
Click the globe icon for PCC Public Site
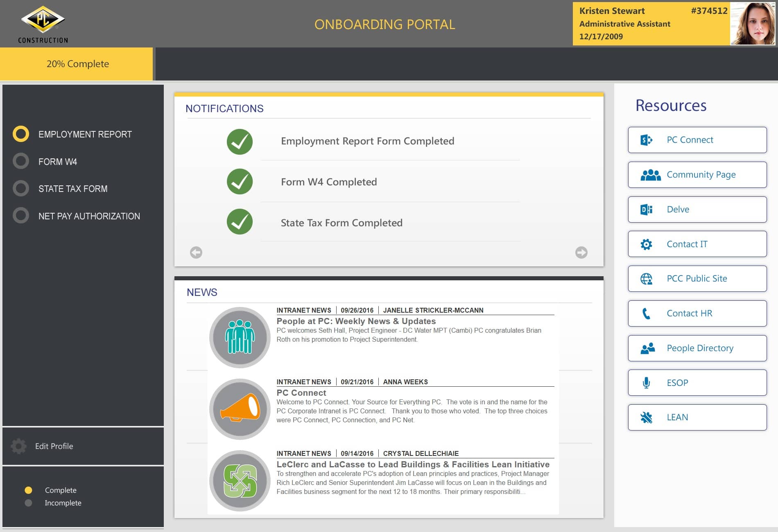click(x=646, y=279)
